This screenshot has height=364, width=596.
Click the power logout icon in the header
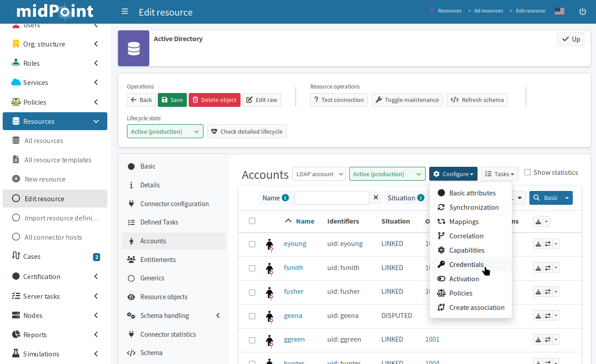pyautogui.click(x=582, y=12)
